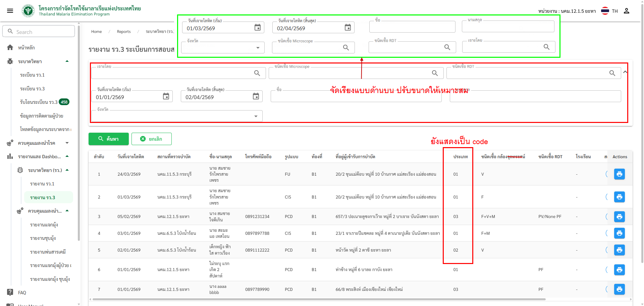644x306 pixels.
Task: Collapse the search filter panel
Action: pos(625,72)
